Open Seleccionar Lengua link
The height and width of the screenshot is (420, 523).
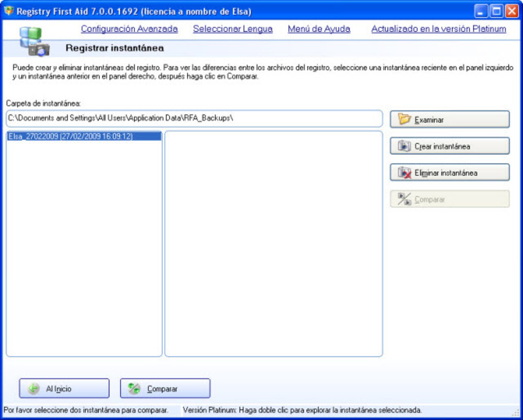233,29
